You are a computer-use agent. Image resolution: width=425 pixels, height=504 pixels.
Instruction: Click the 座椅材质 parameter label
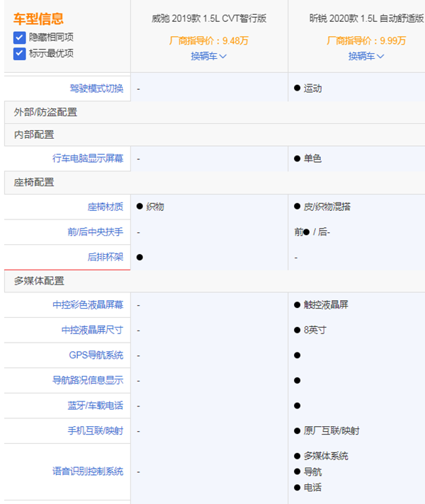point(105,207)
